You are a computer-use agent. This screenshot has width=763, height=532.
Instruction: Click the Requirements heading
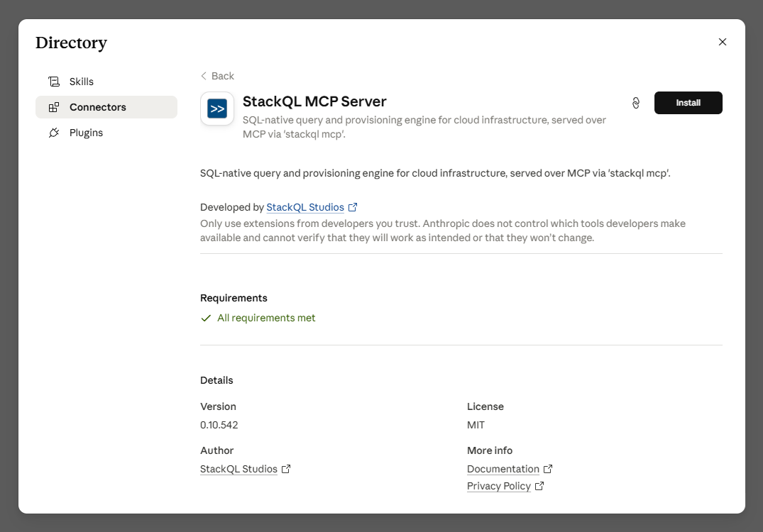234,298
